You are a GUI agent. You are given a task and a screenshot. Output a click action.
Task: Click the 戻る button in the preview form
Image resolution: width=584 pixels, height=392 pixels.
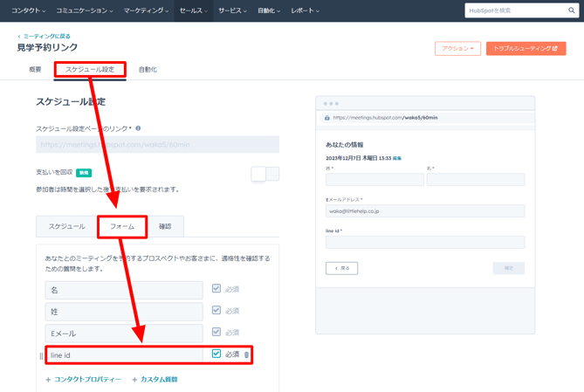point(341,268)
